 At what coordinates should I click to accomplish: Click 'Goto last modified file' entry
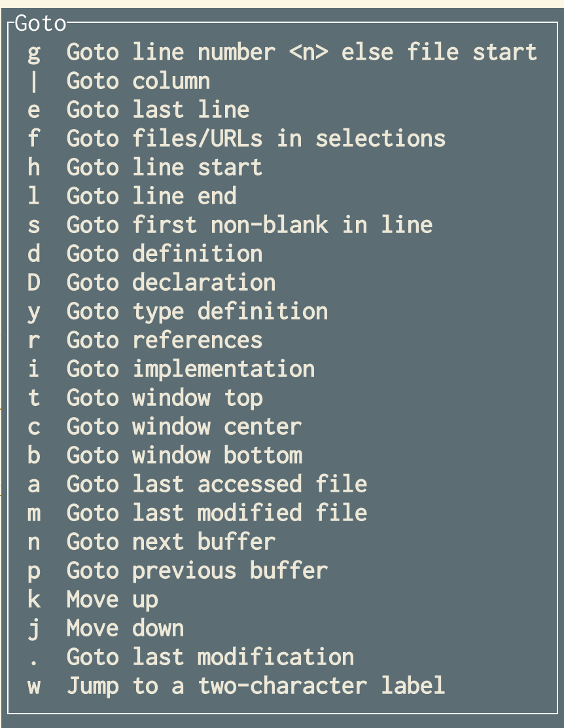pyautogui.click(x=217, y=513)
